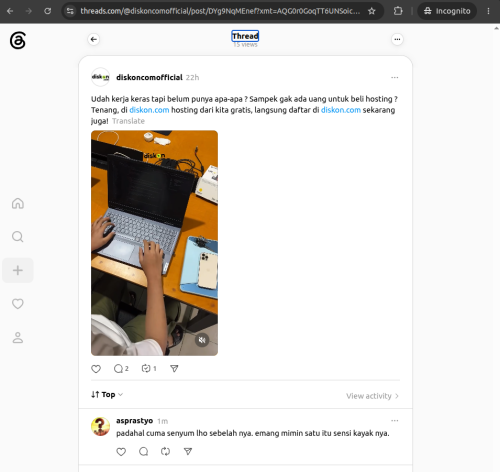Like the asprastyo reply
Screen dimensions: 500x472
(121, 452)
